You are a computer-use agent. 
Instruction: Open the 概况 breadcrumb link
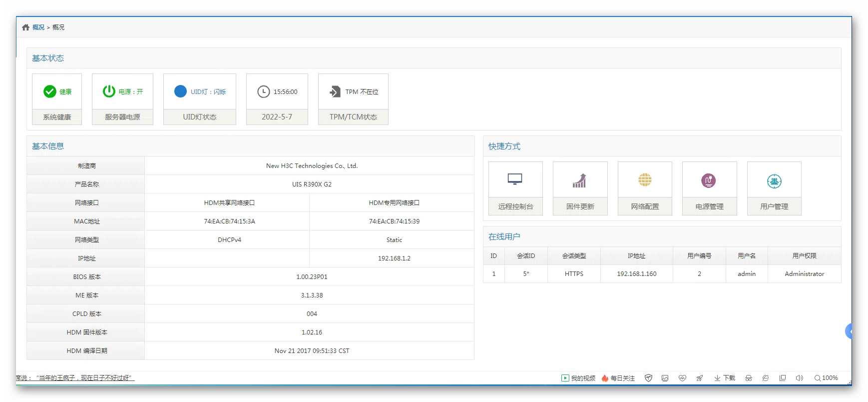pyautogui.click(x=38, y=27)
